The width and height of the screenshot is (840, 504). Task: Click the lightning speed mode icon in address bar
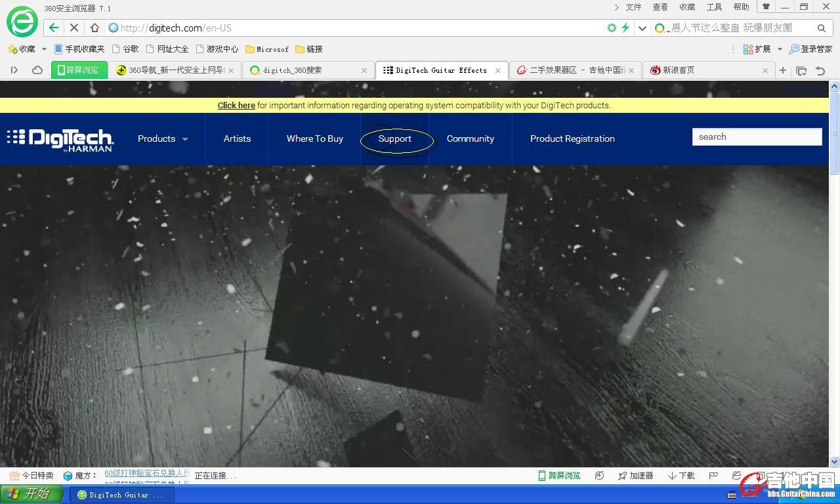click(x=625, y=28)
